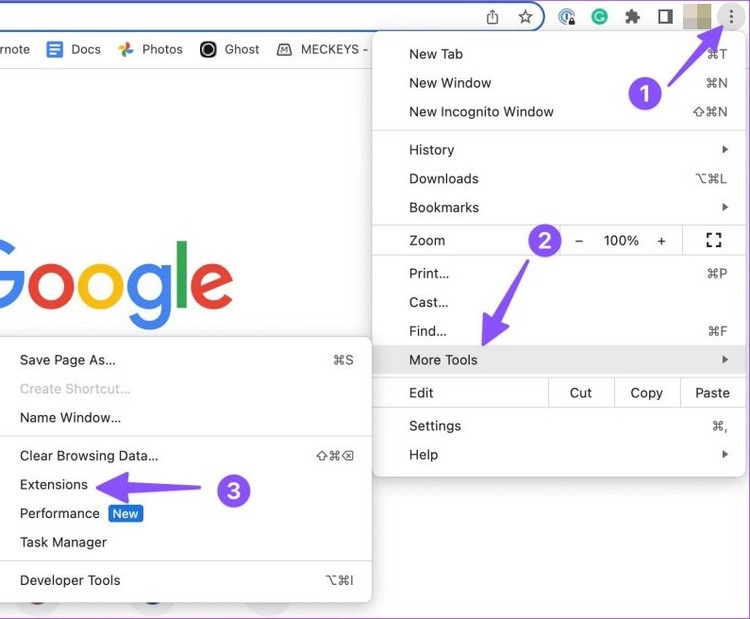Open the Grammarly extension icon
This screenshot has height=619, width=750.
click(x=599, y=17)
